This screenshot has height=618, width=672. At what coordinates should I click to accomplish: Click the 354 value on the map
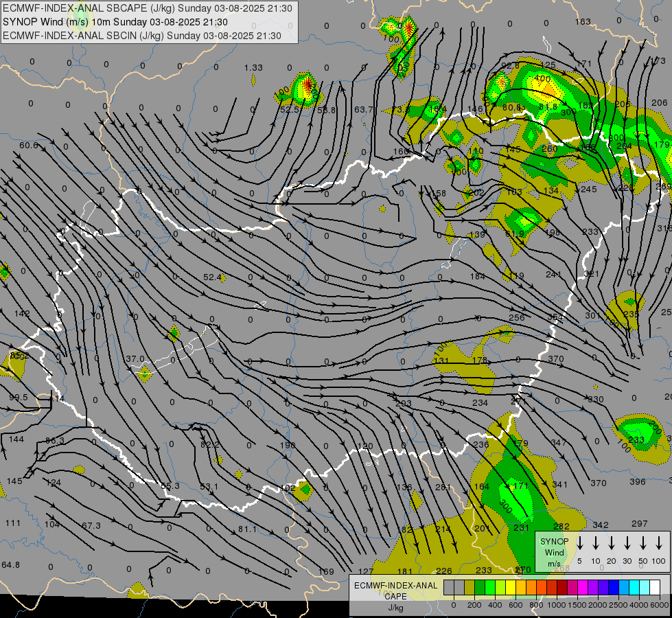coord(555,317)
